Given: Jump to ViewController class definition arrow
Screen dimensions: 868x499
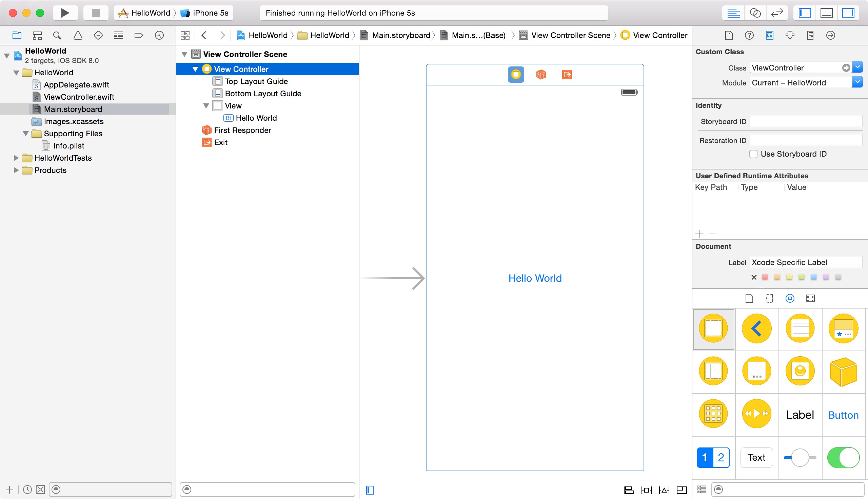Looking at the screenshot, I should [x=846, y=68].
